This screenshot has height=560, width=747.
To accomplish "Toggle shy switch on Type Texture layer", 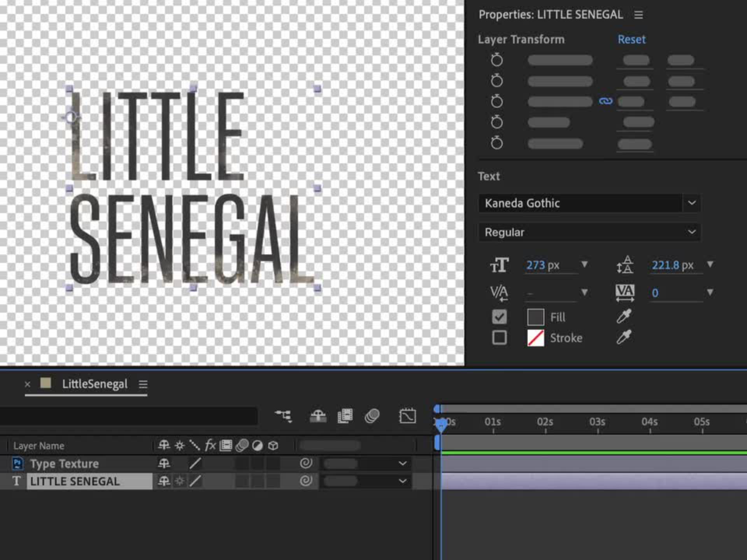I will pos(164,463).
